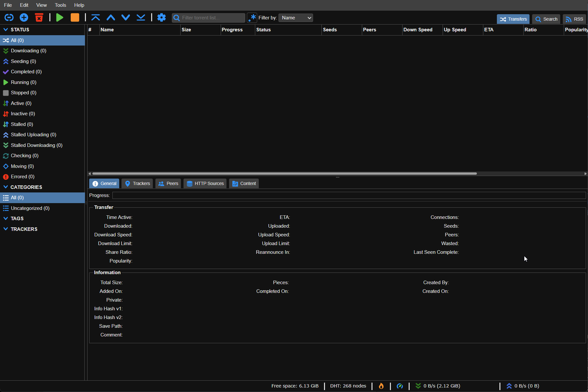Click the red Remove torrent icon
Screen dimensions: 588x392
[x=39, y=17]
